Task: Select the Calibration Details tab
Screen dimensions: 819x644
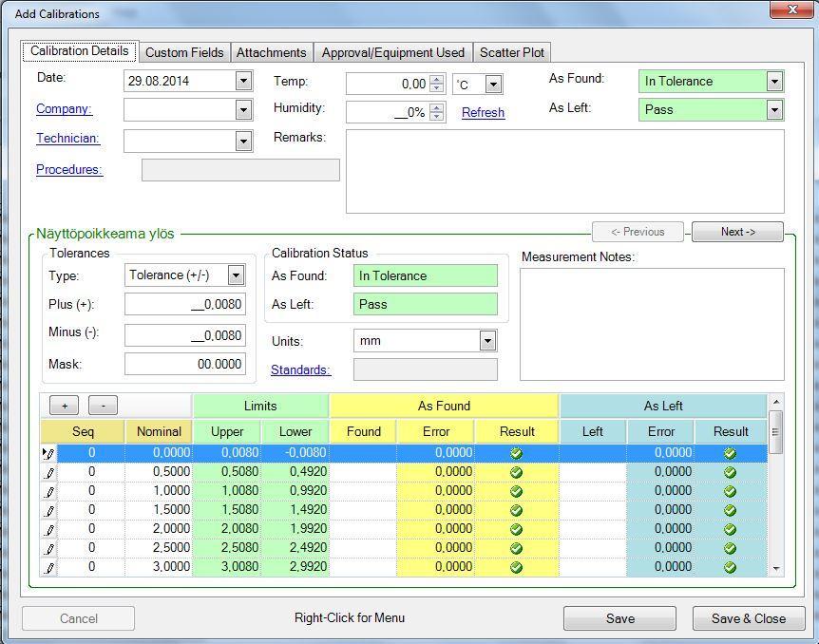Action: 80,51
